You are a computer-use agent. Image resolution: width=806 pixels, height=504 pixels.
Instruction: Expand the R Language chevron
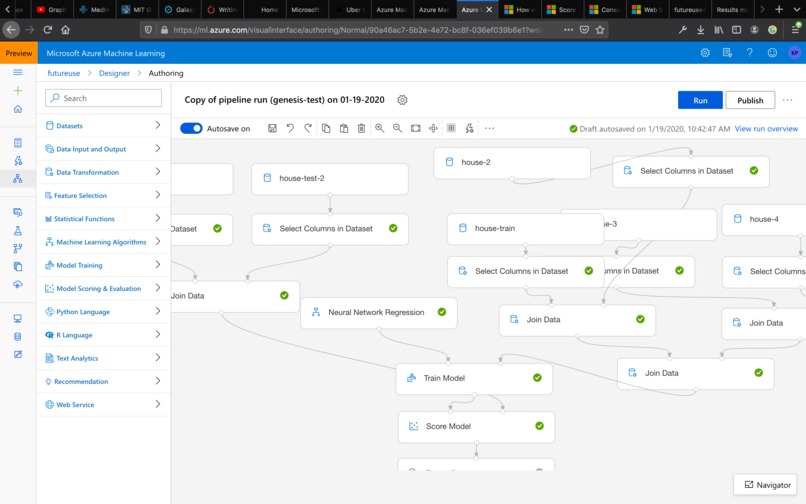(158, 334)
